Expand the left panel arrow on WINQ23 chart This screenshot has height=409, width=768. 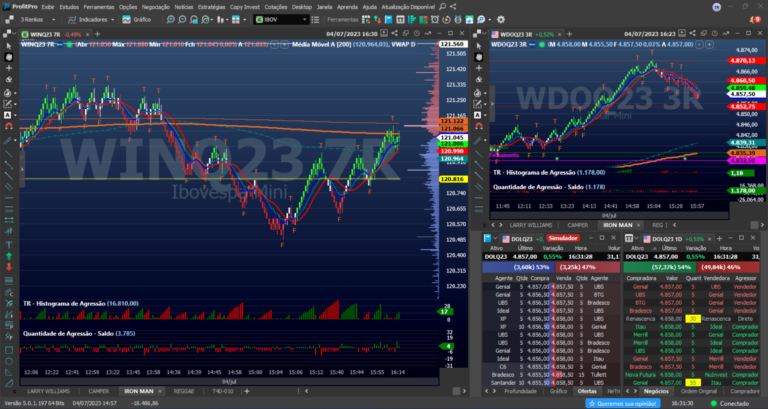[x=22, y=169]
